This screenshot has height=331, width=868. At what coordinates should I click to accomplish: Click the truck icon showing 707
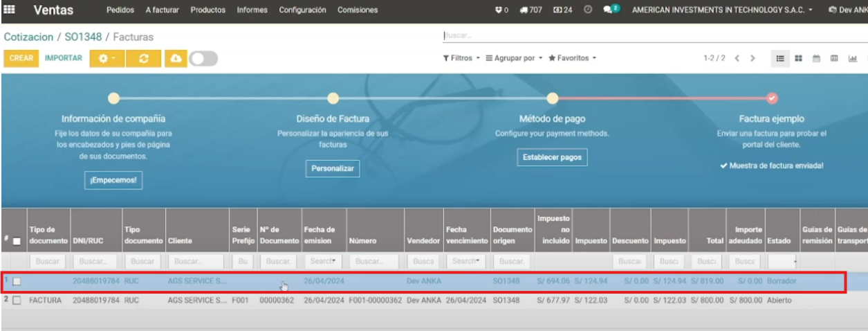530,10
